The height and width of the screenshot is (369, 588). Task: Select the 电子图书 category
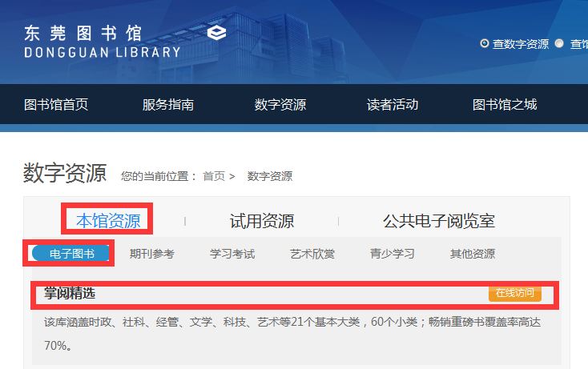pyautogui.click(x=71, y=254)
